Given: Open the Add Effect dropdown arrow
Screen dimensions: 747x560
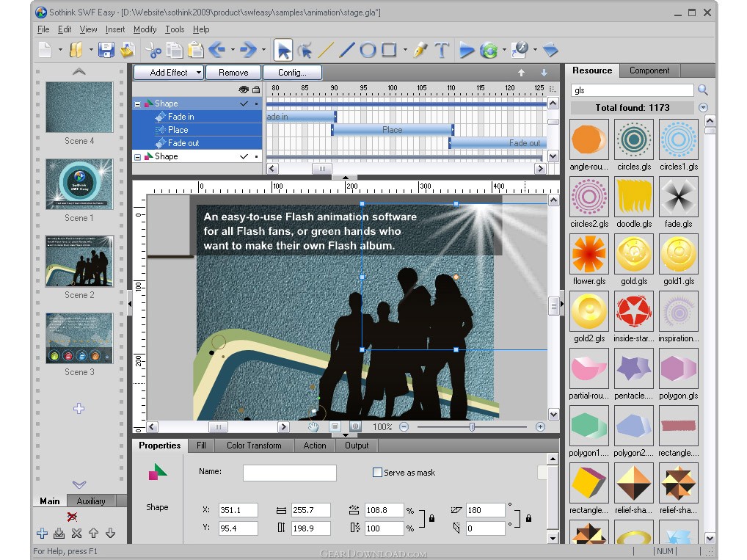Looking at the screenshot, I should (199, 73).
